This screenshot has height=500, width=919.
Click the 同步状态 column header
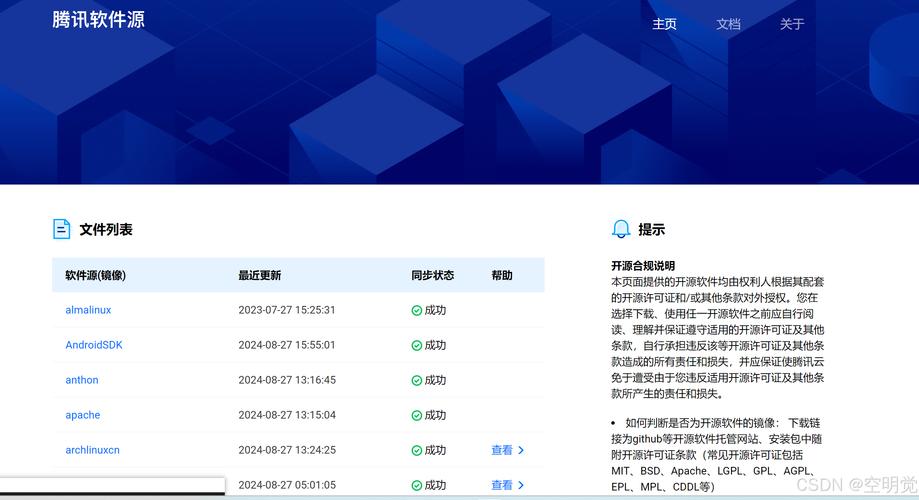tap(433, 275)
